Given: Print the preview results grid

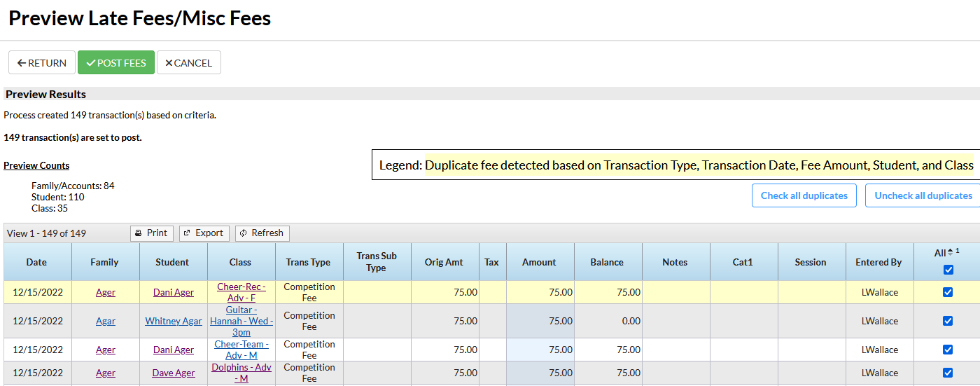Looking at the screenshot, I should pos(151,233).
